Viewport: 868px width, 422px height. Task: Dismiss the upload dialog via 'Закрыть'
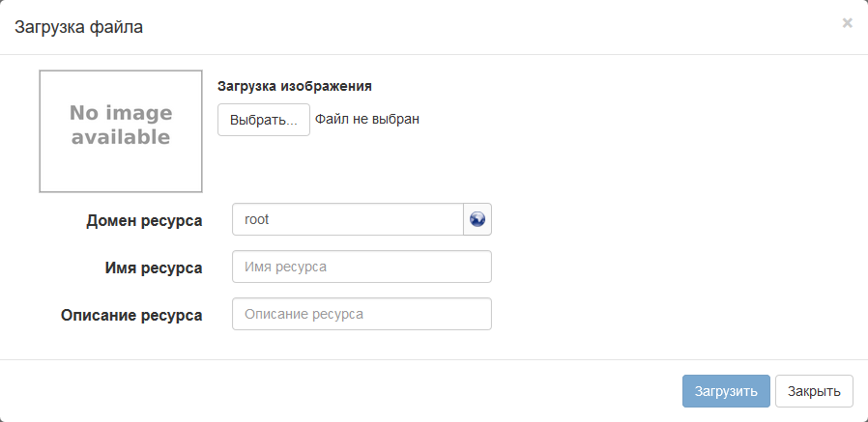(814, 391)
